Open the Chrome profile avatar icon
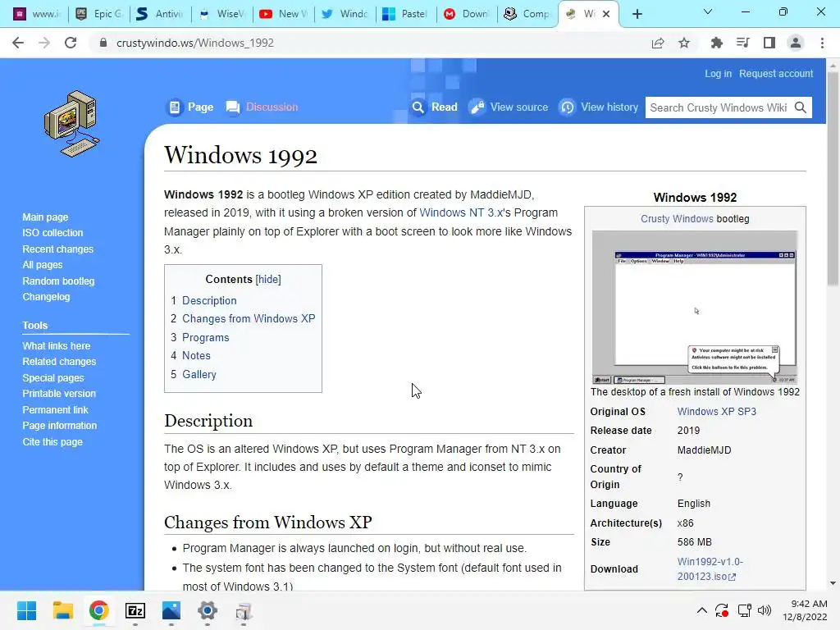The image size is (840, 630). click(x=796, y=43)
